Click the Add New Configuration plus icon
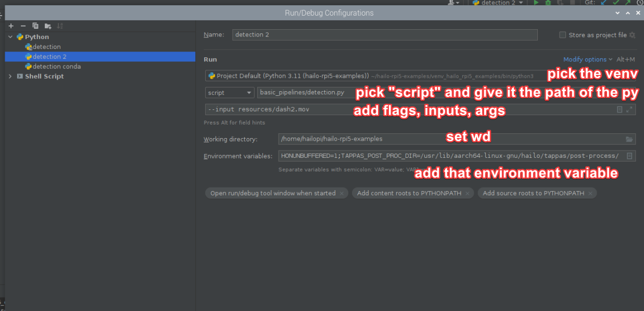The width and height of the screenshot is (644, 311). tap(11, 26)
